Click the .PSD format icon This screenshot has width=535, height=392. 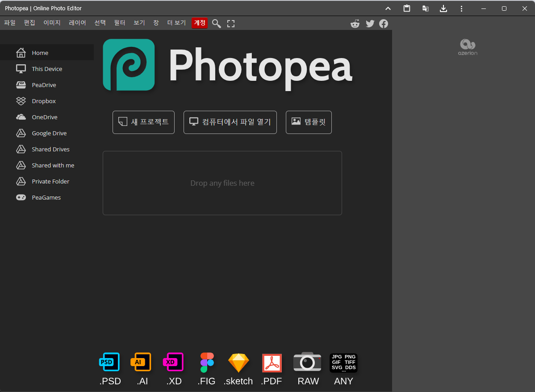click(109, 362)
